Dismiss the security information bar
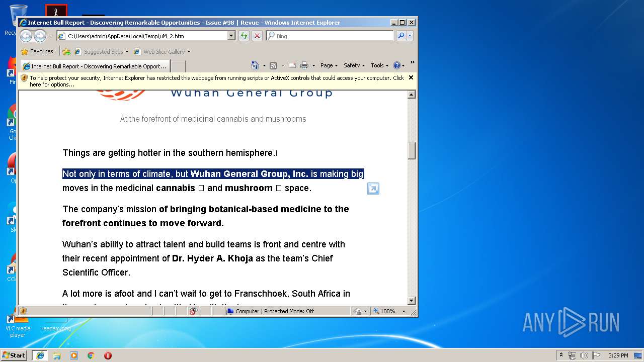 pyautogui.click(x=411, y=77)
